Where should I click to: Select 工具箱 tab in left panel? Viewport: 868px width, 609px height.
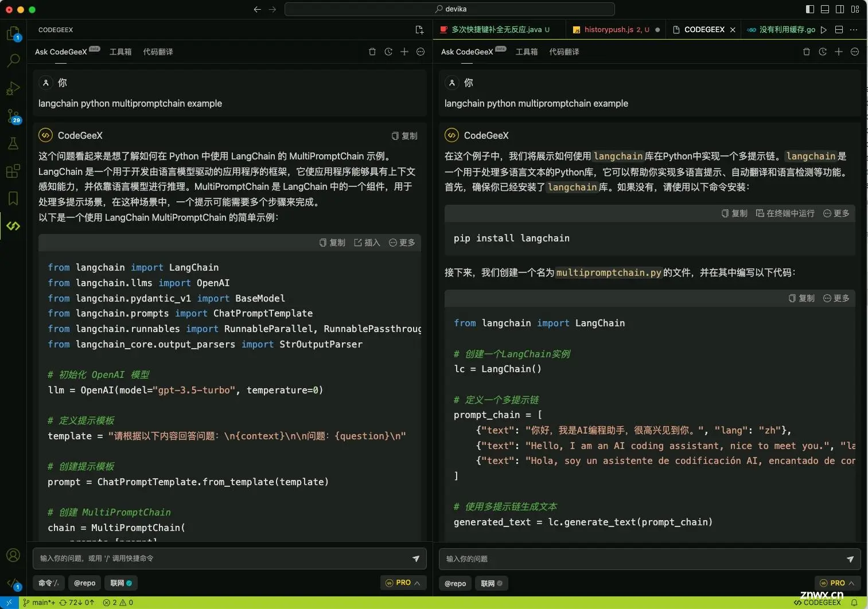pos(120,52)
